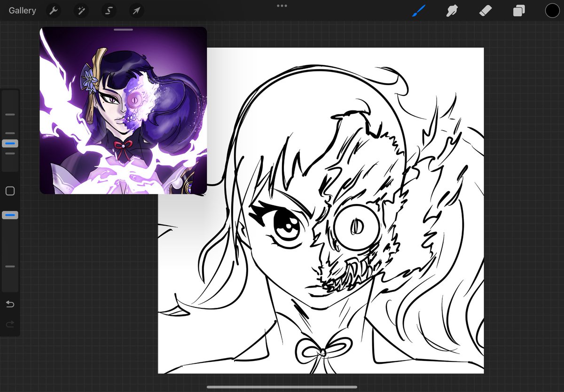This screenshot has width=564, height=392.
Task: Open the Adjustments magic wand menu
Action: [81, 10]
